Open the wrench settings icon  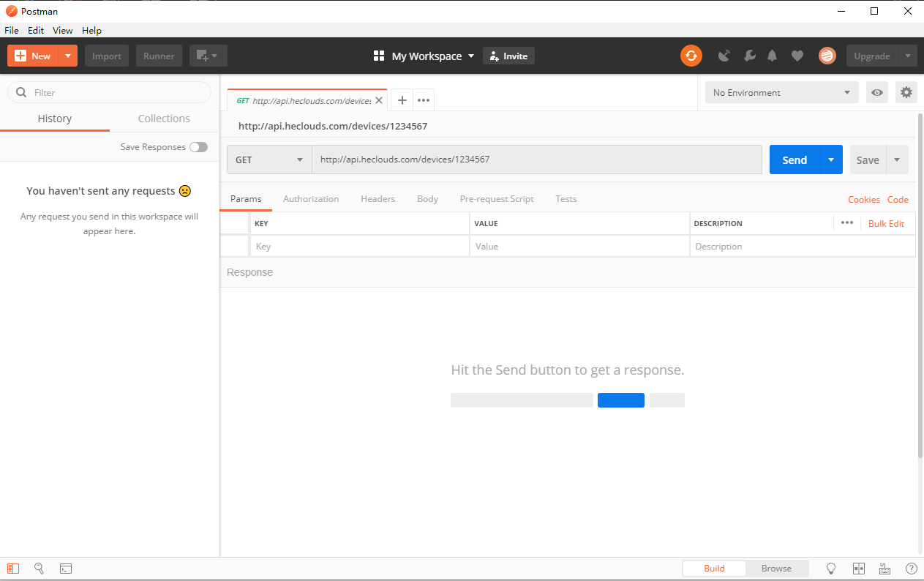tap(749, 56)
